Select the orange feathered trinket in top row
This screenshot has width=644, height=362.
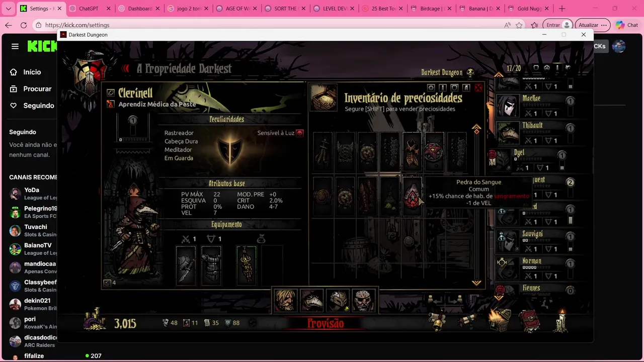412,151
